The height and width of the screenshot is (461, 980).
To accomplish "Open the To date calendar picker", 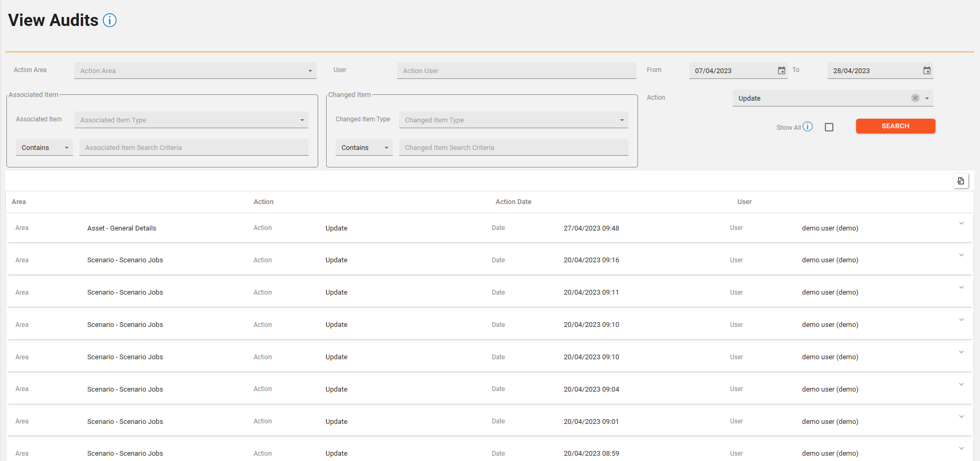I will (927, 70).
